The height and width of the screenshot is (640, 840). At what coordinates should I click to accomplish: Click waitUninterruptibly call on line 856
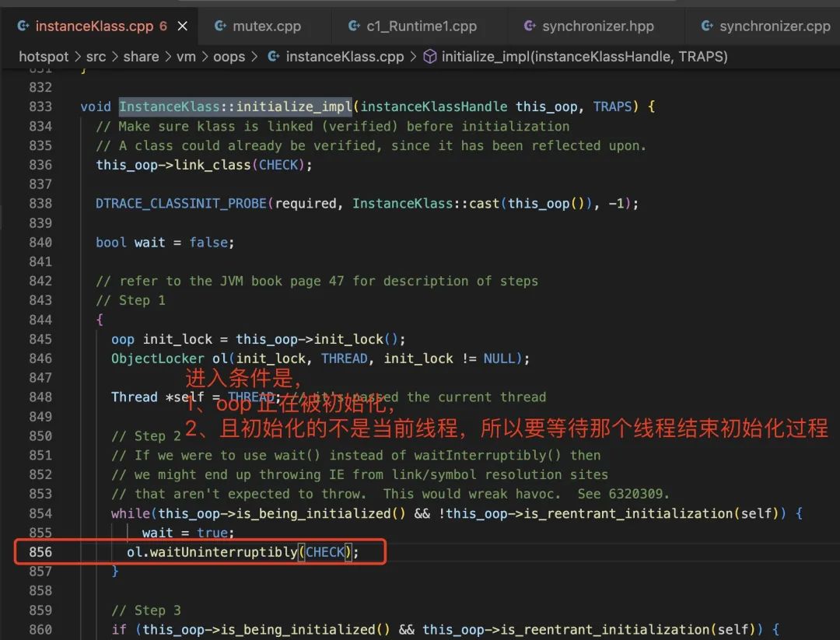pos(223,552)
